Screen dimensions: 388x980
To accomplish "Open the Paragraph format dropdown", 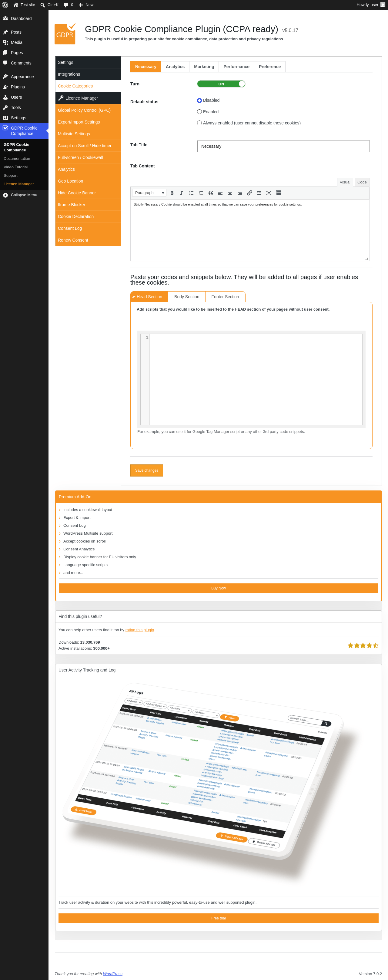I will pyautogui.click(x=149, y=193).
